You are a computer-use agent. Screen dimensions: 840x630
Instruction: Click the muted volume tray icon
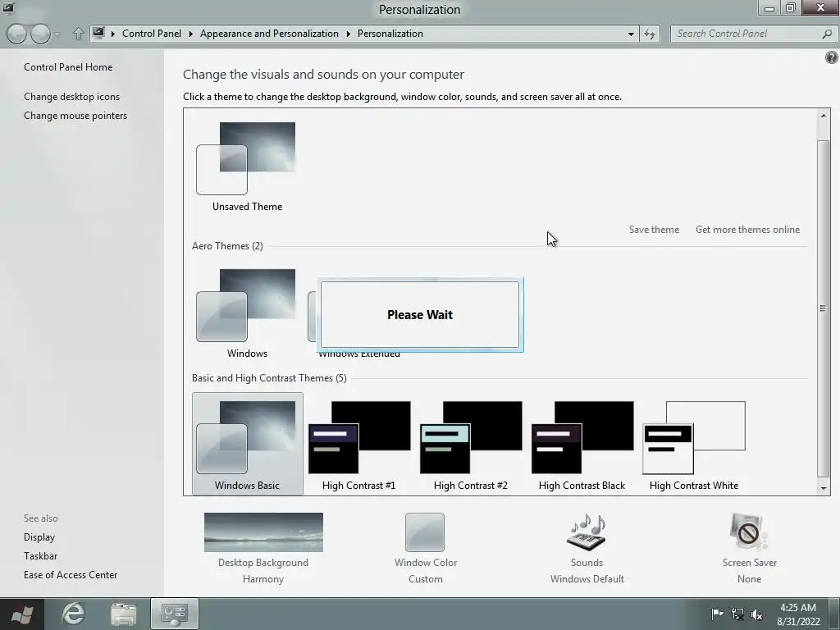[757, 614]
